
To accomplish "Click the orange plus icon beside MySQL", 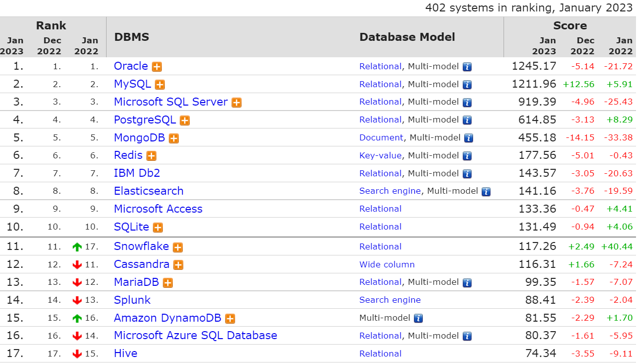I will coord(160,85).
